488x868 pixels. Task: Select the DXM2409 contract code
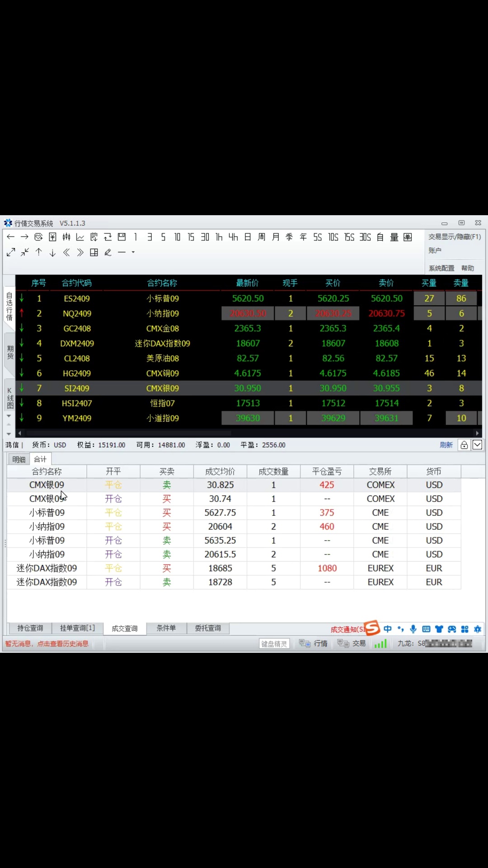click(77, 344)
